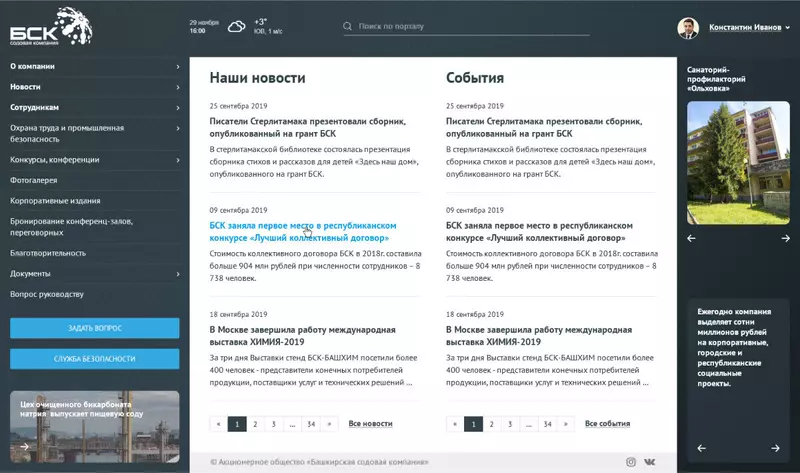This screenshot has height=473, width=800.
Task: Open the Все новости link
Action: tap(370, 424)
